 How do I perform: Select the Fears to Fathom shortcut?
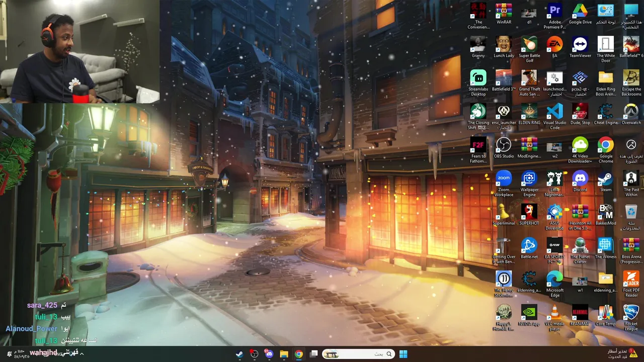pyautogui.click(x=478, y=150)
